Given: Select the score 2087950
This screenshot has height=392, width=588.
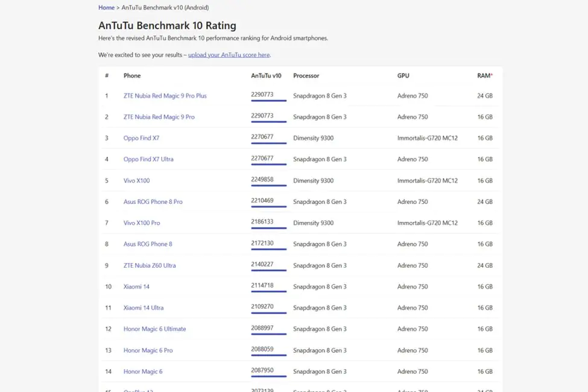Looking at the screenshot, I should tap(262, 370).
